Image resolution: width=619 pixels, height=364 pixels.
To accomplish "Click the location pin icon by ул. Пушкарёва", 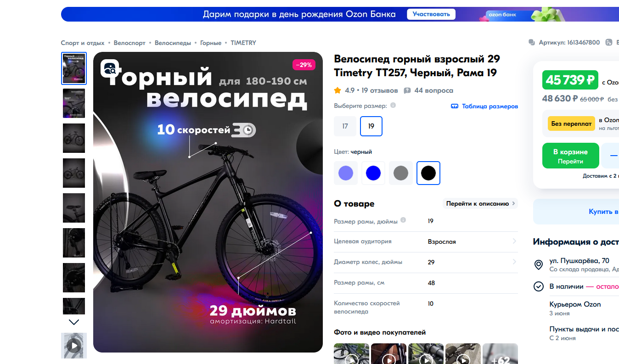I will pyautogui.click(x=539, y=265).
